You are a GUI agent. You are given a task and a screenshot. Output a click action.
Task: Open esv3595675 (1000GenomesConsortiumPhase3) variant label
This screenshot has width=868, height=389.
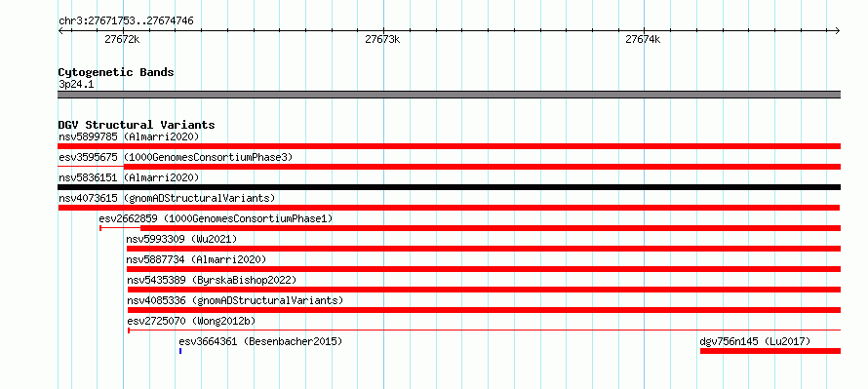point(176,157)
